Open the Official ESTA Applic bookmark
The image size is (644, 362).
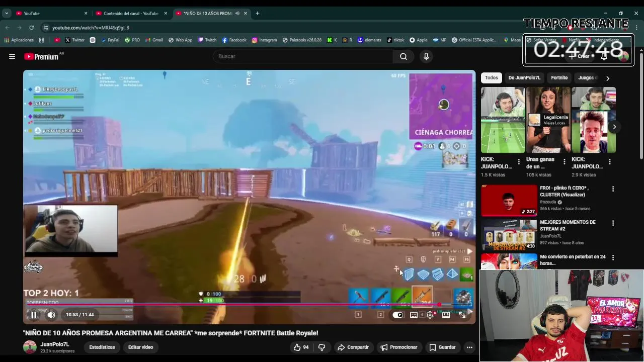[x=474, y=40]
